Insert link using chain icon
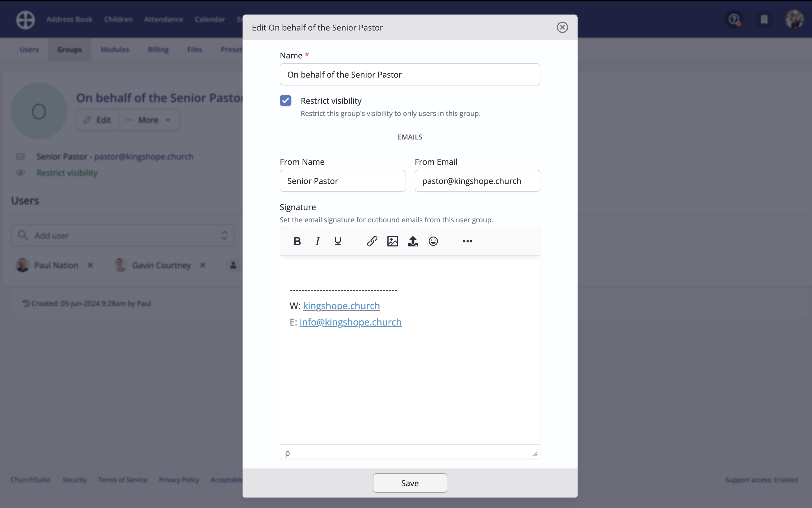 372,241
